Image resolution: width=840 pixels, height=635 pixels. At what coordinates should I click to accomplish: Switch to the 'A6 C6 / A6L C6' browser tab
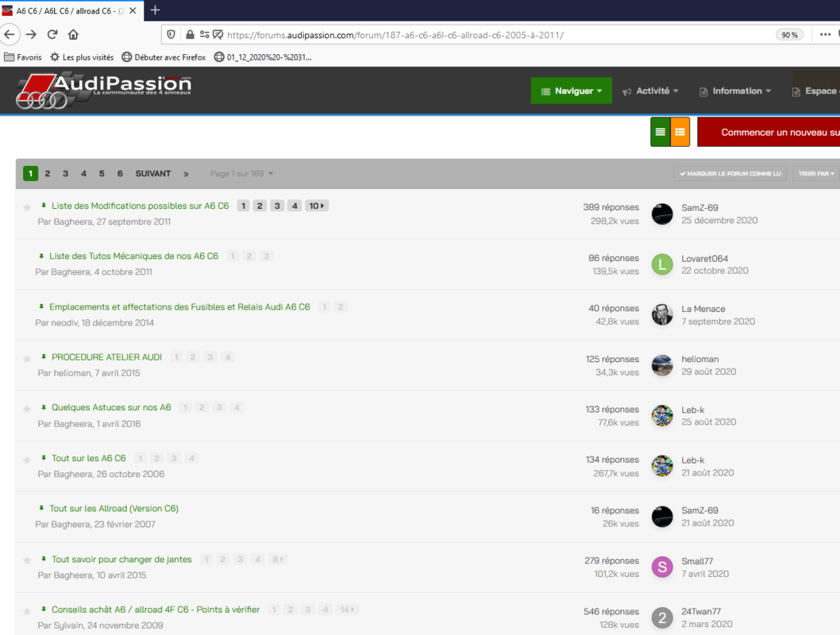tap(60, 11)
